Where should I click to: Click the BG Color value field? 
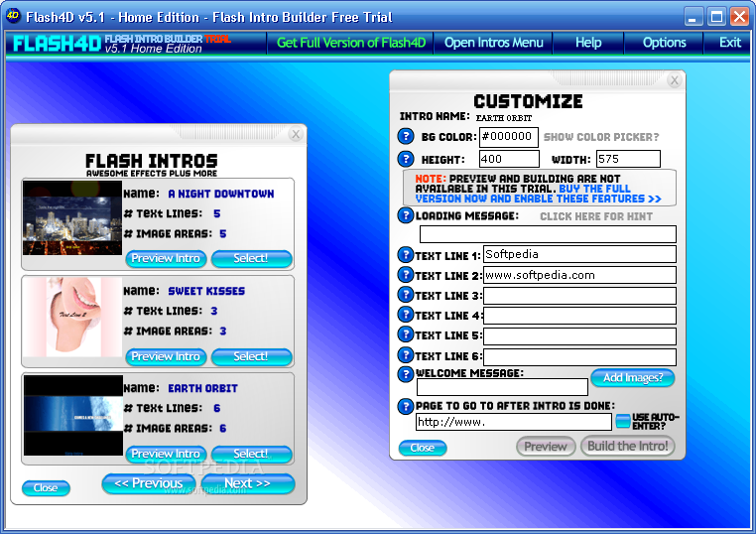coord(509,138)
